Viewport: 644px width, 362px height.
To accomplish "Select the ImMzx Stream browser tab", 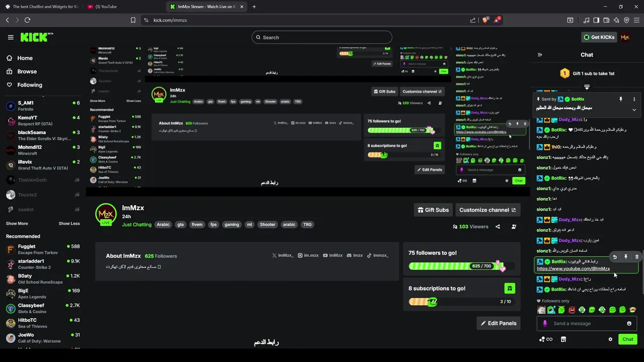I will [x=206, y=7].
